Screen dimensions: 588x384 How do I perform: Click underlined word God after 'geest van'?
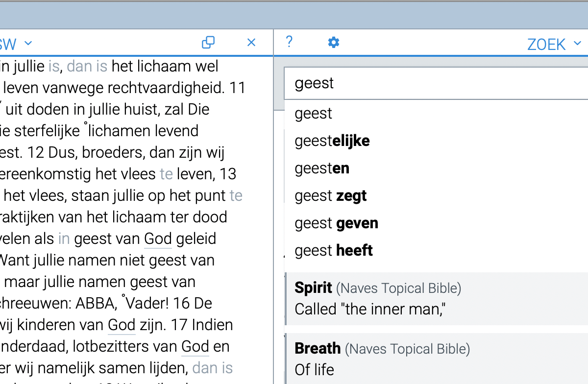point(158,239)
